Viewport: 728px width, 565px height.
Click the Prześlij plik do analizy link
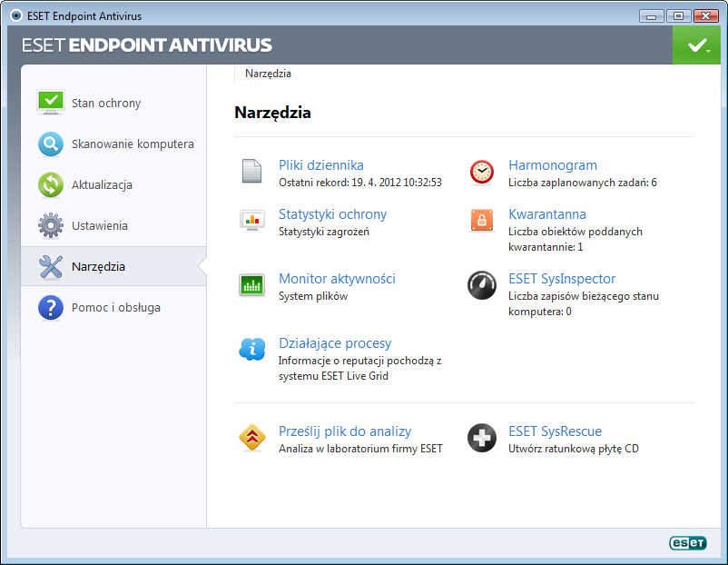click(x=345, y=431)
